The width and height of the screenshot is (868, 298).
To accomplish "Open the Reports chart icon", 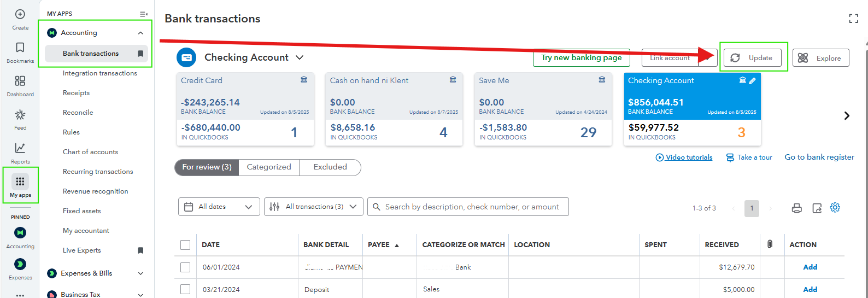I will click(20, 148).
